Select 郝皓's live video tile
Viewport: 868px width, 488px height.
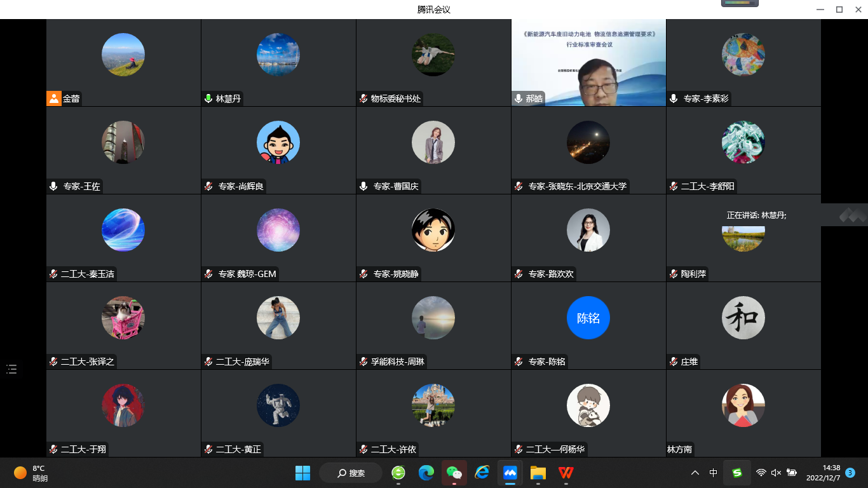pos(588,62)
